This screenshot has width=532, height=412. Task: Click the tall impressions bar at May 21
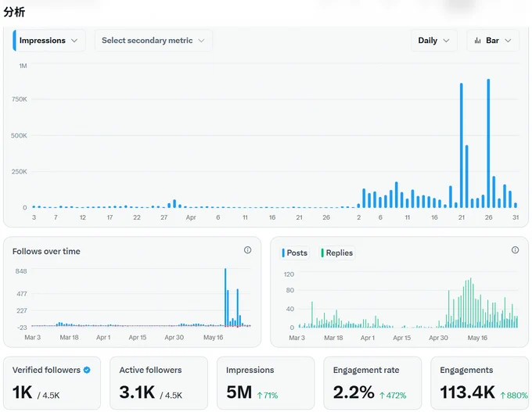point(462,145)
